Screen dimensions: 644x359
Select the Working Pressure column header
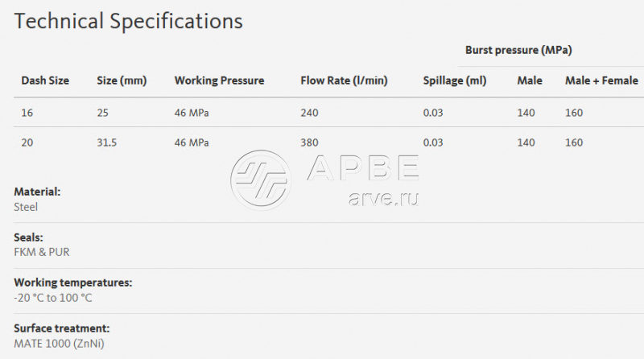(x=219, y=80)
